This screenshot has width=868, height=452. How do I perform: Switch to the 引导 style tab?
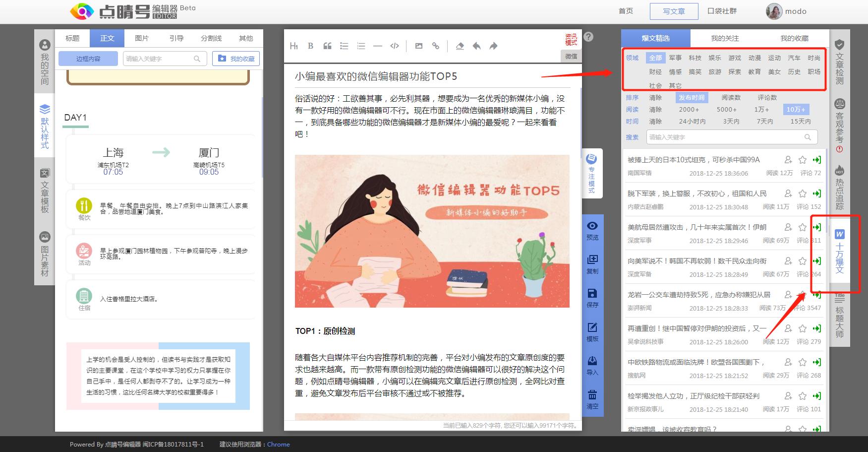coord(176,38)
